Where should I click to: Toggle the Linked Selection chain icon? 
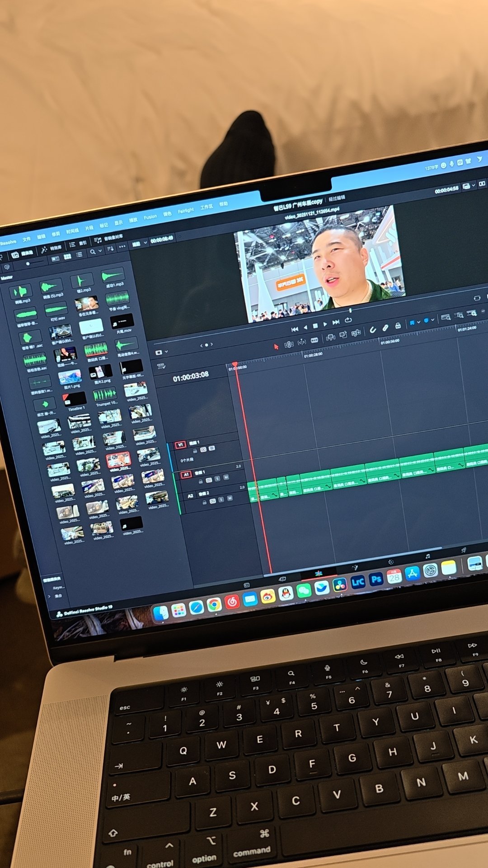click(385, 328)
